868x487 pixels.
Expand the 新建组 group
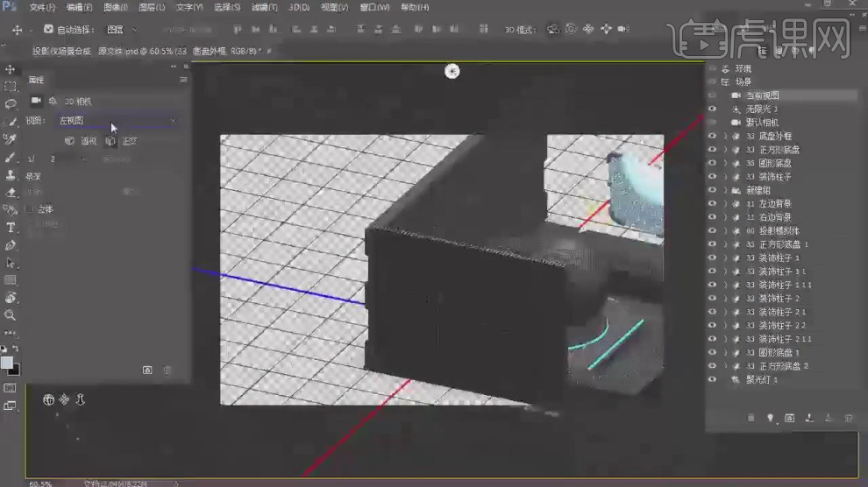[x=725, y=190]
